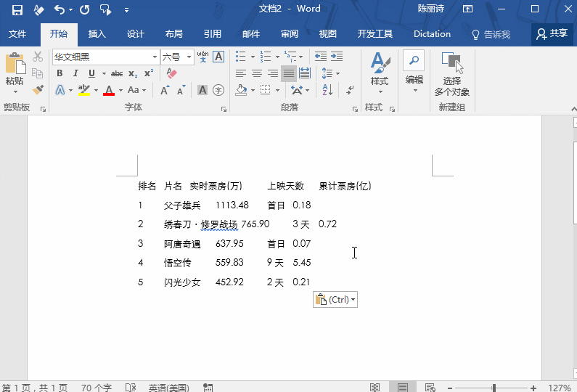
Task: Show or hide paragraph marks
Action: [x=350, y=90]
